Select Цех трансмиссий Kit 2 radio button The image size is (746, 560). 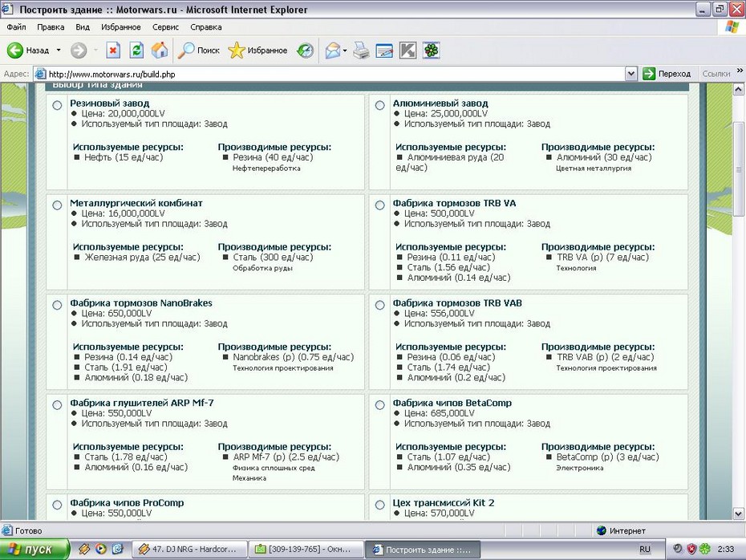click(x=379, y=505)
